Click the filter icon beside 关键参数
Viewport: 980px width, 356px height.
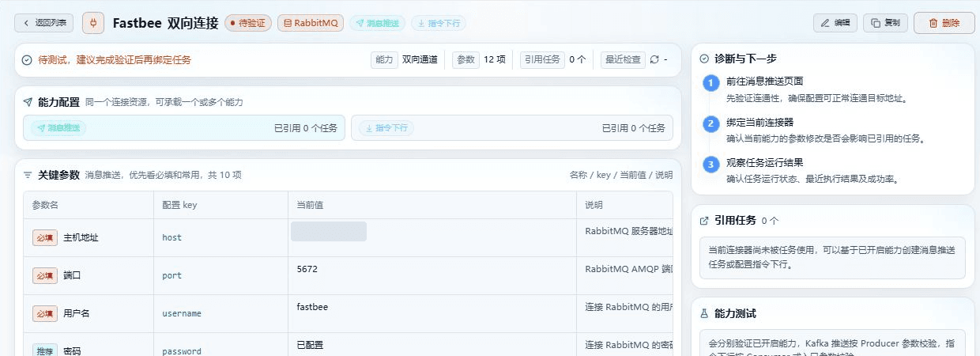click(x=28, y=175)
